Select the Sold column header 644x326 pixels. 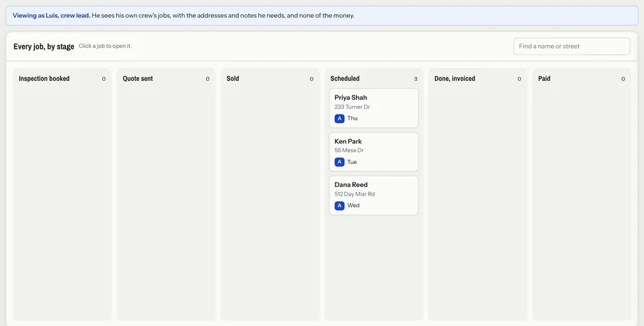[233, 79]
